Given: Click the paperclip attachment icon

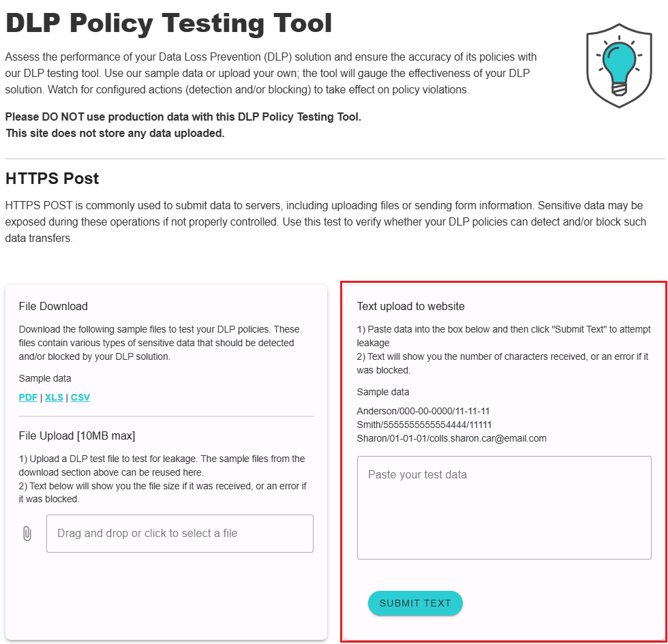Looking at the screenshot, I should (27, 534).
